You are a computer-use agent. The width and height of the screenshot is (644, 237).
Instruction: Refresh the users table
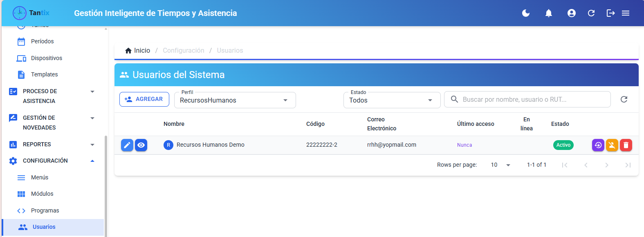pyautogui.click(x=624, y=99)
